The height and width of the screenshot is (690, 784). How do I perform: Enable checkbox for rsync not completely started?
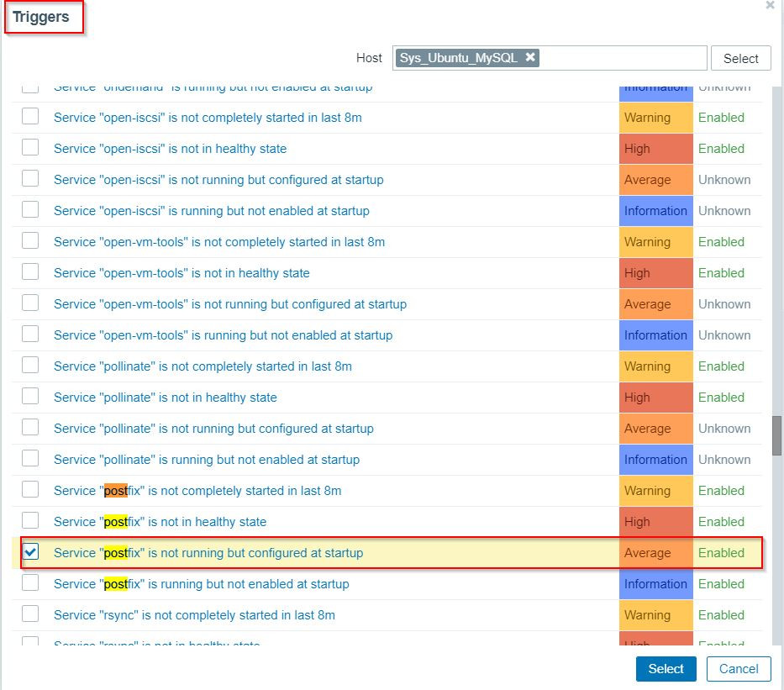(x=30, y=614)
